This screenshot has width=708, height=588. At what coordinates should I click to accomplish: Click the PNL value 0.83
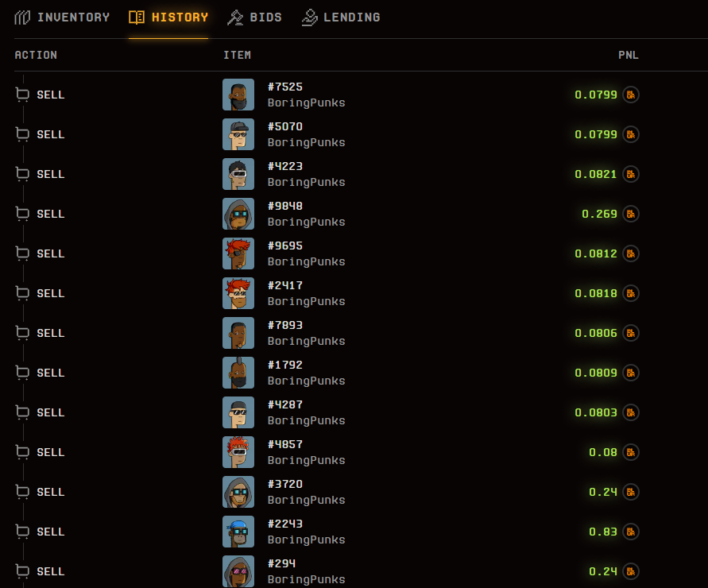(x=603, y=532)
